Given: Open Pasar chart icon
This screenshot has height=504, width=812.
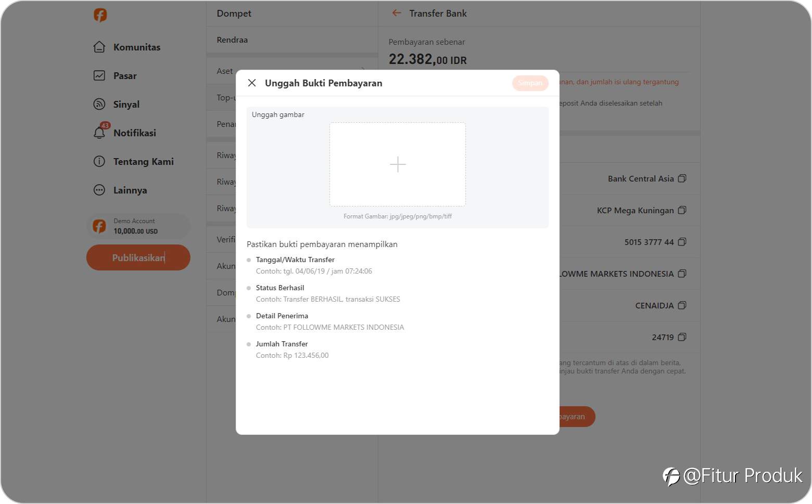Looking at the screenshot, I should coord(99,75).
